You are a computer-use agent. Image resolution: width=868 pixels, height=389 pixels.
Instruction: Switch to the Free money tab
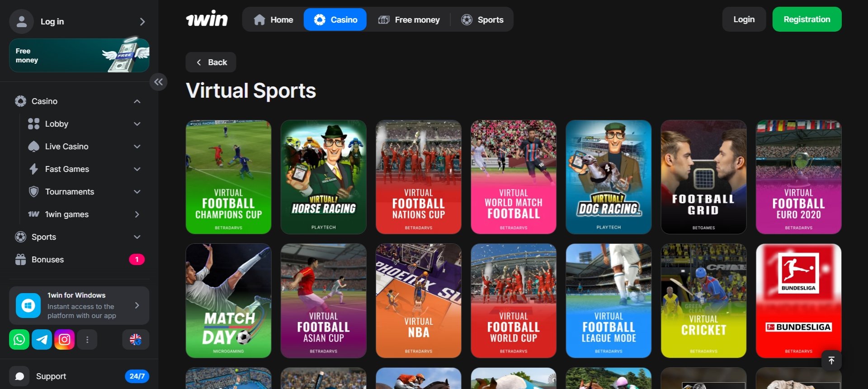(409, 19)
